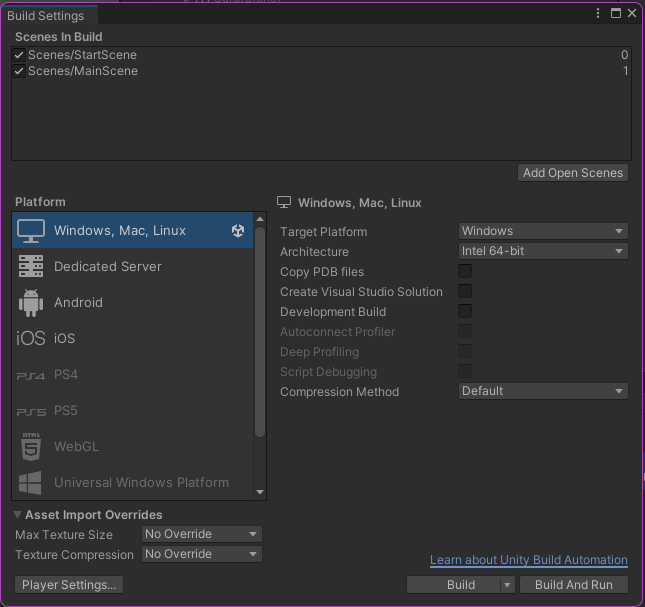Viewport: 645px width, 607px height.
Task: Select the PS4 logo icon
Action: point(31,376)
